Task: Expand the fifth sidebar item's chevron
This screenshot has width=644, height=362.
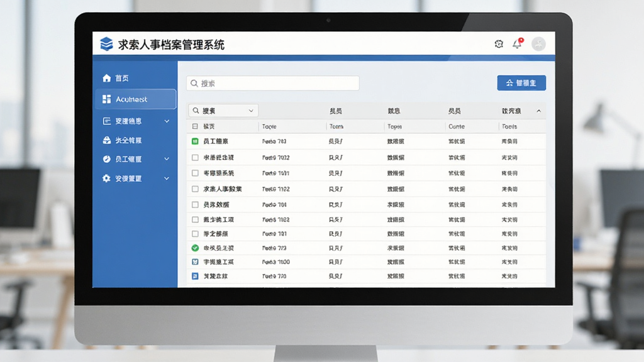Action: point(167,159)
